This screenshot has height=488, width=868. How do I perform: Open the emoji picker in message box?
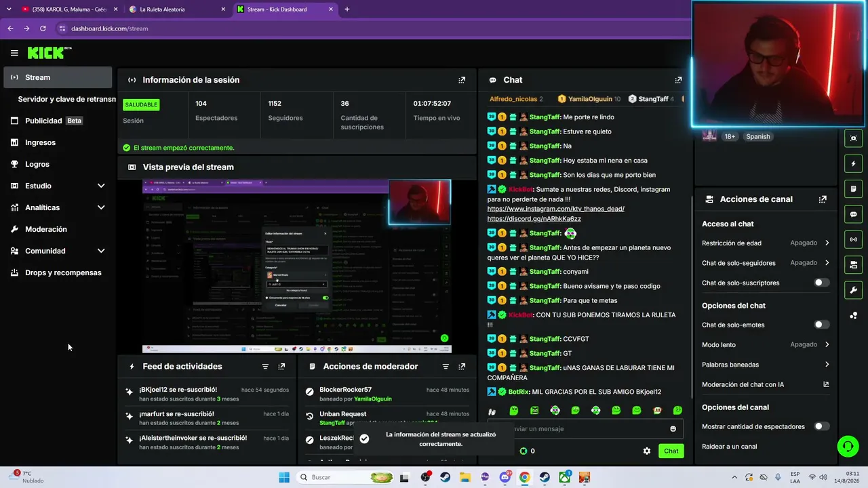(673, 428)
